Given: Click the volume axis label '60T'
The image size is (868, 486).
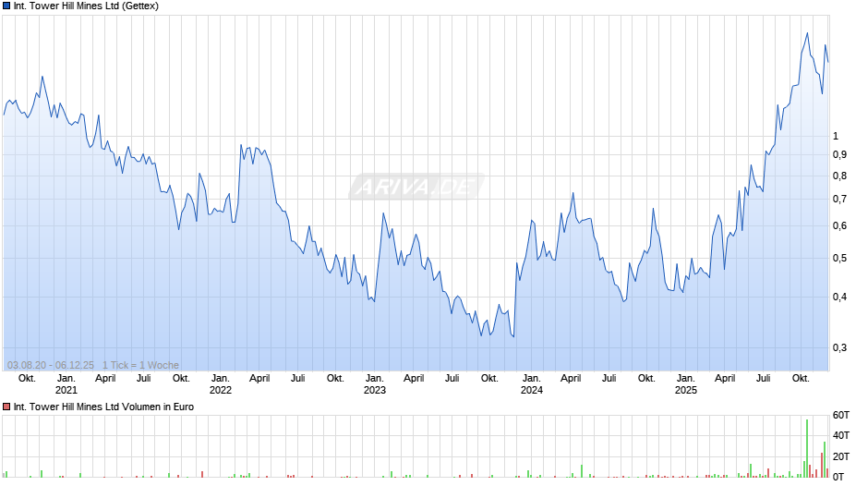Looking at the screenshot, I should [841, 415].
